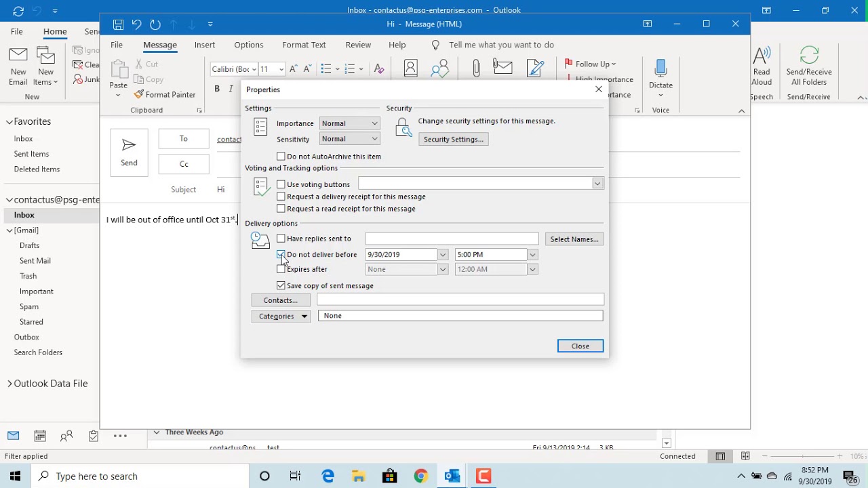Enable Use voting buttons checkbox

[281, 184]
